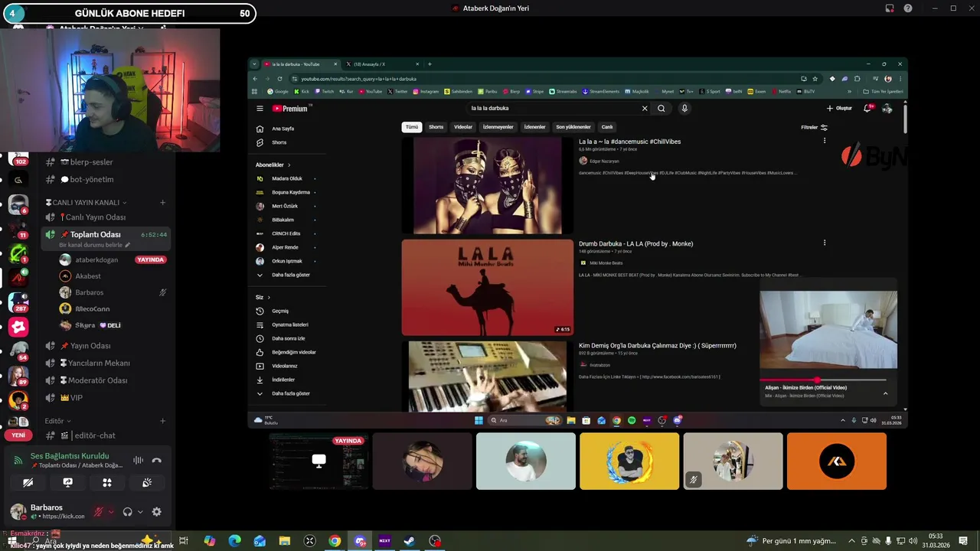980x551 pixels.
Task: Bookmark this page with star icon
Action: (815, 79)
